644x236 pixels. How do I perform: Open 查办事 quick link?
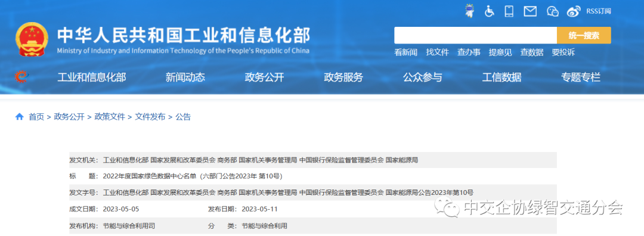469,52
